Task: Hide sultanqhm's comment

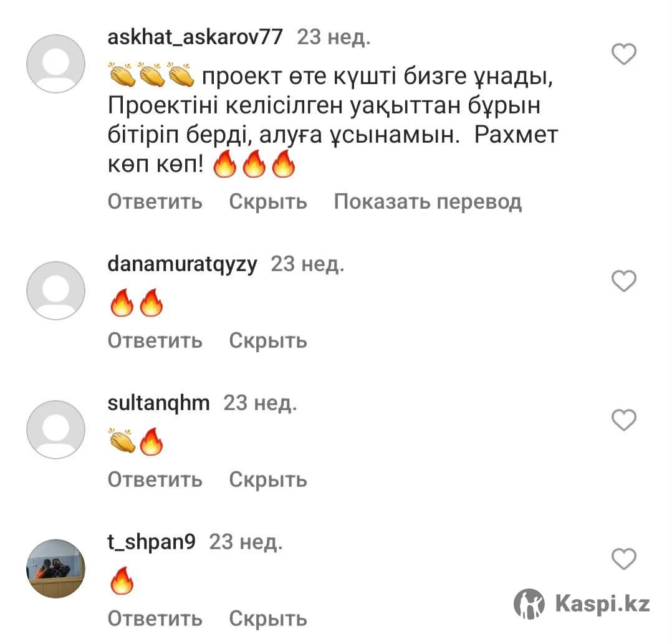Action: tap(268, 479)
